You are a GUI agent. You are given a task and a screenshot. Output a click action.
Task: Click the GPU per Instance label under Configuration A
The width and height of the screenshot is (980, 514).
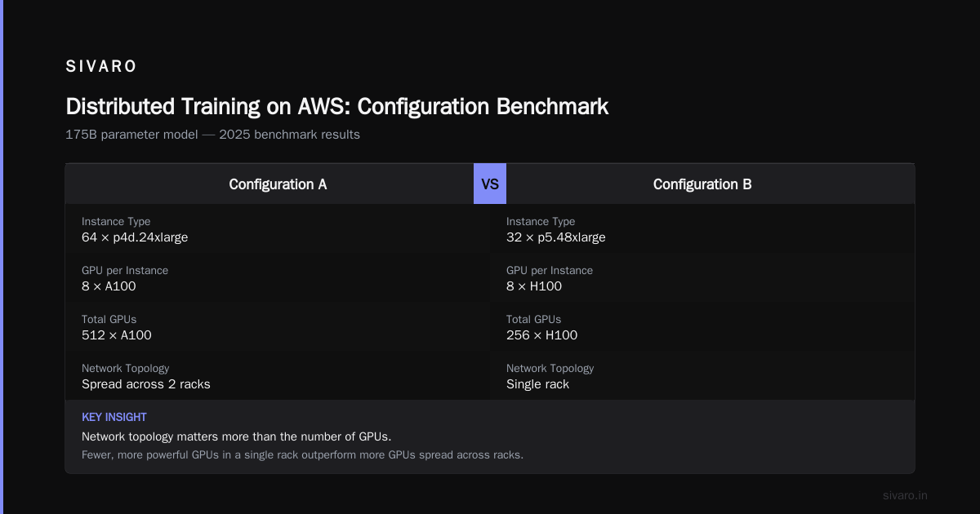point(125,270)
